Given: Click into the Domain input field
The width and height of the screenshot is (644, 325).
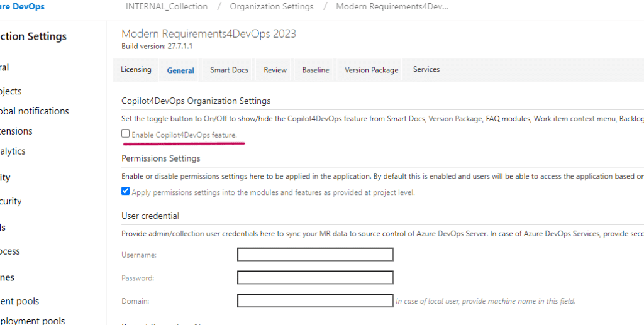Looking at the screenshot, I should tap(316, 300).
